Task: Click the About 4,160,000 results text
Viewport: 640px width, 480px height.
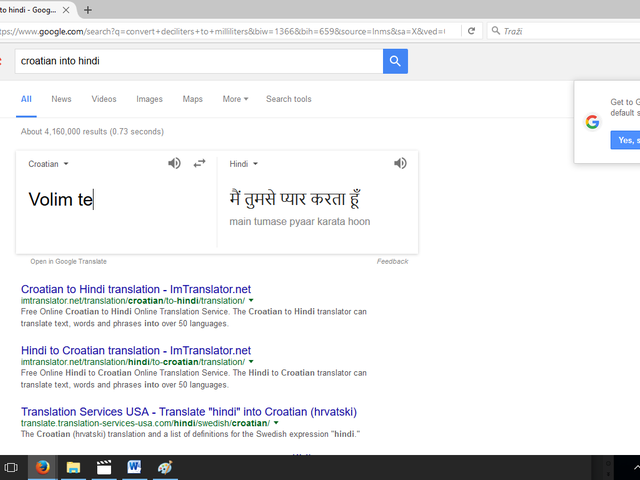Action: (x=92, y=131)
